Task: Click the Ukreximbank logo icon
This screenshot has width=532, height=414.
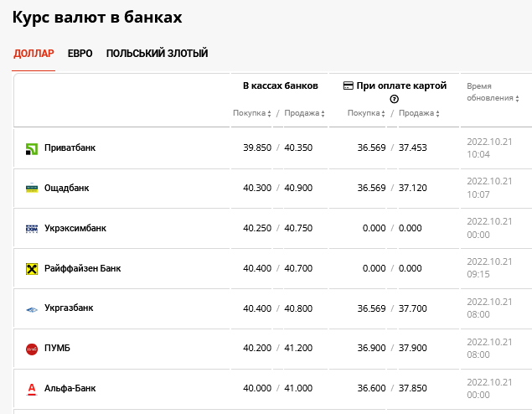Action: [x=32, y=229]
